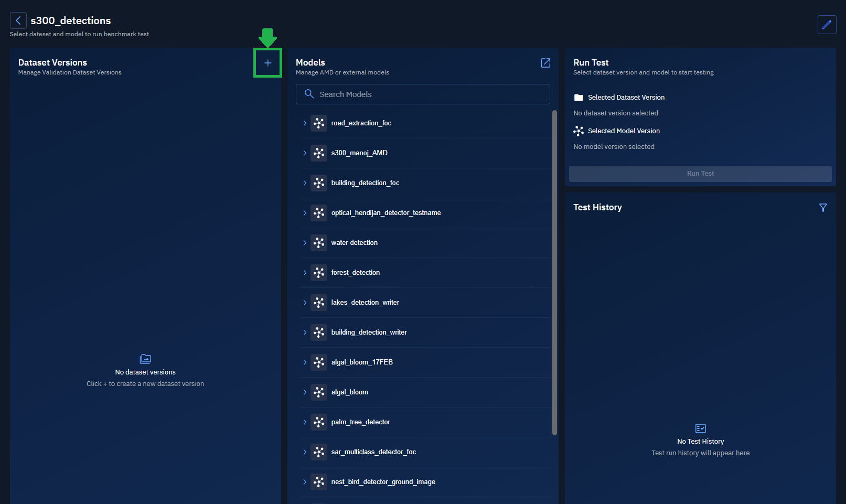Expand the building_detection_foc model
This screenshot has height=504, width=846.
pyautogui.click(x=305, y=183)
